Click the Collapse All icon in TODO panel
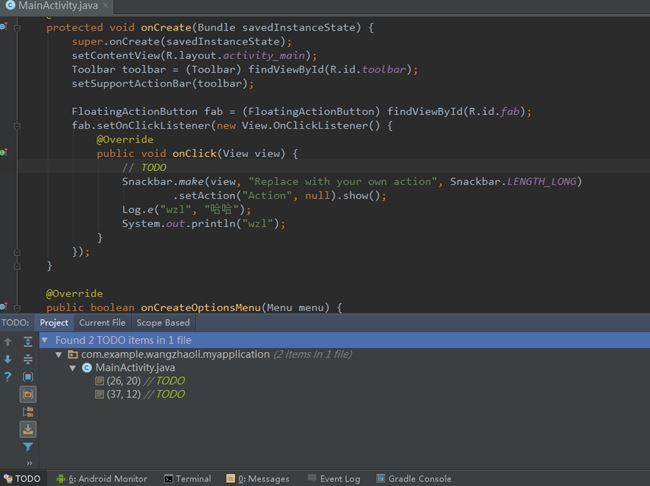This screenshot has width=650, height=486. click(28, 358)
